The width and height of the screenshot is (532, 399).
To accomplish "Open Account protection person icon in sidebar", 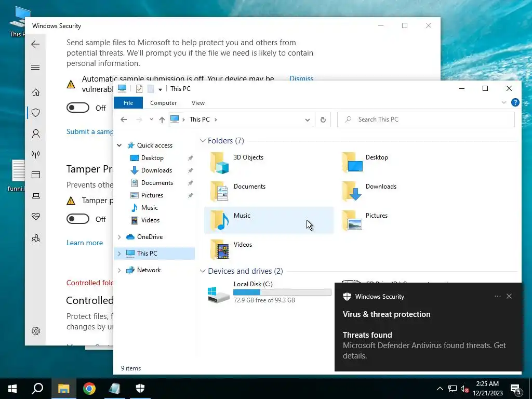I will click(36, 134).
